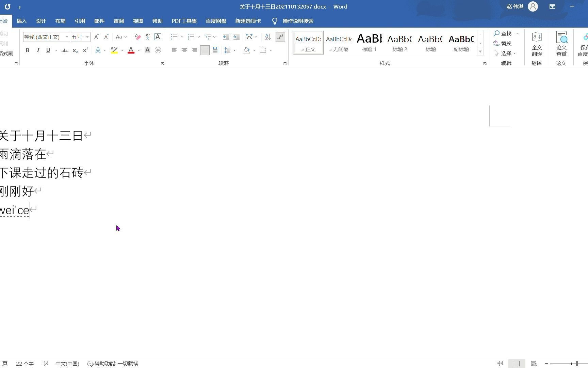The height and width of the screenshot is (368, 588).
Task: Toggle Strikethrough formatting
Action: (65, 50)
